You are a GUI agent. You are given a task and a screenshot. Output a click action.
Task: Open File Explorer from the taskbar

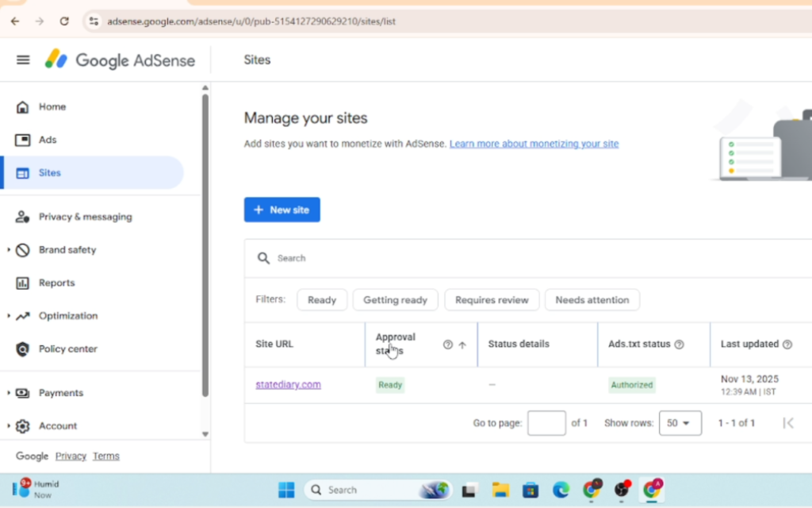point(500,490)
